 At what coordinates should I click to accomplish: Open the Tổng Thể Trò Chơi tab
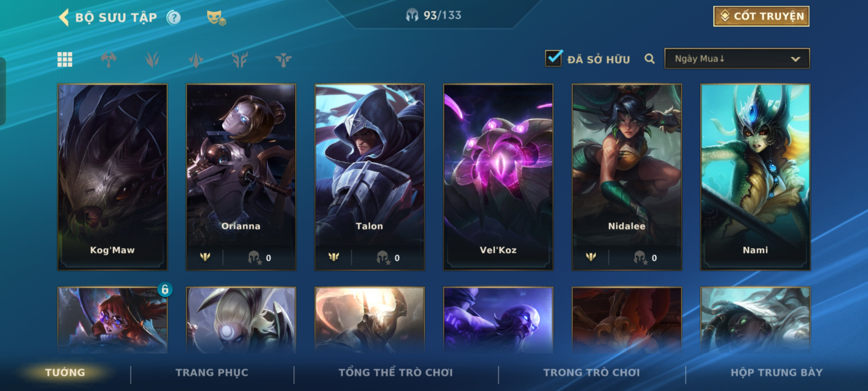[396, 373]
